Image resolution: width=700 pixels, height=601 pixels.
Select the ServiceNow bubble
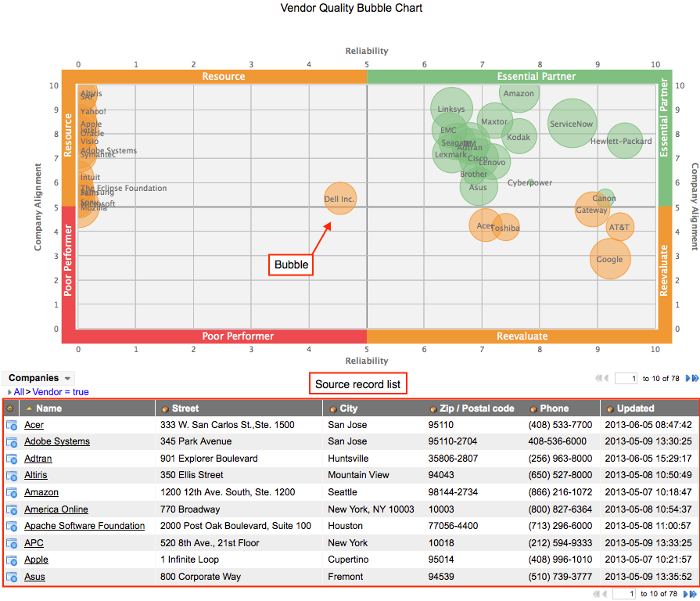(572, 123)
